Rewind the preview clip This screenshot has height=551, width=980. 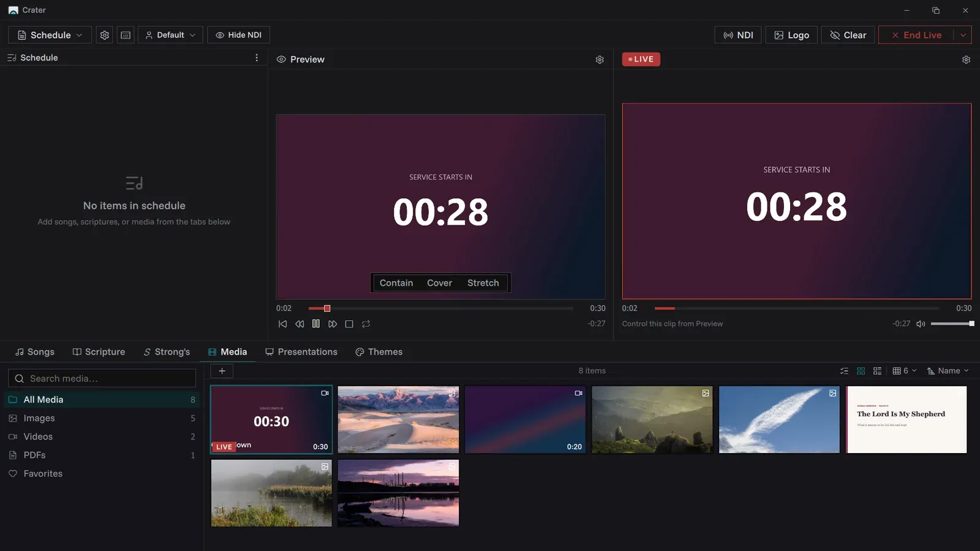tap(300, 324)
